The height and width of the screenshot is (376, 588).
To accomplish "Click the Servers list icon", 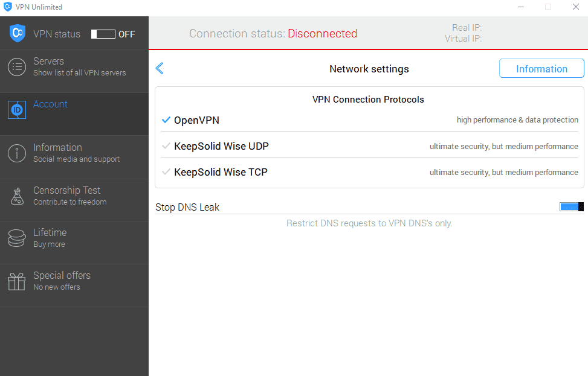I will [17, 67].
